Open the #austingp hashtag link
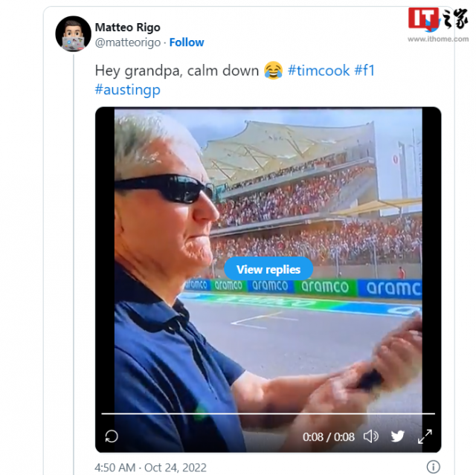The image size is (476, 475). click(x=127, y=90)
